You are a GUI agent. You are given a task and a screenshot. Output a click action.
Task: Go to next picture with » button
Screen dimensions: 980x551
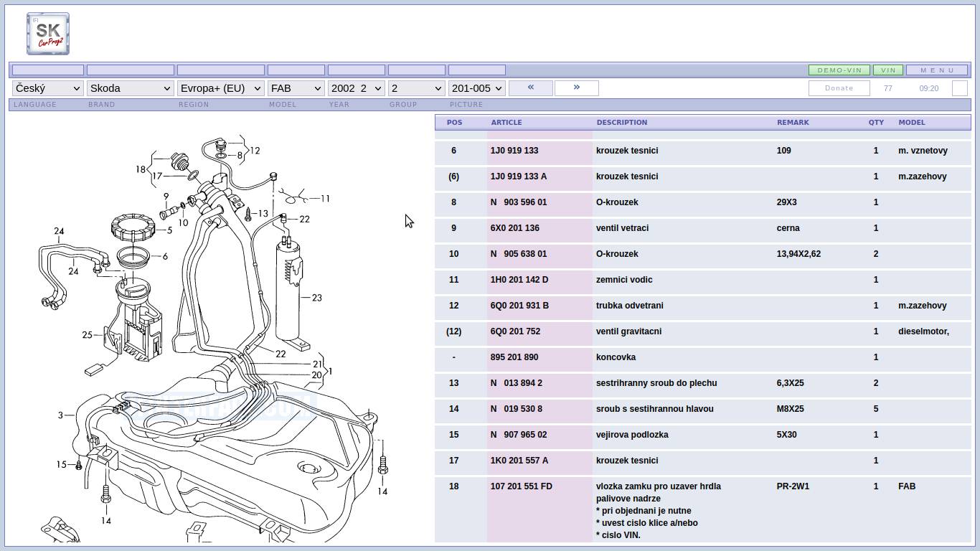(x=577, y=88)
